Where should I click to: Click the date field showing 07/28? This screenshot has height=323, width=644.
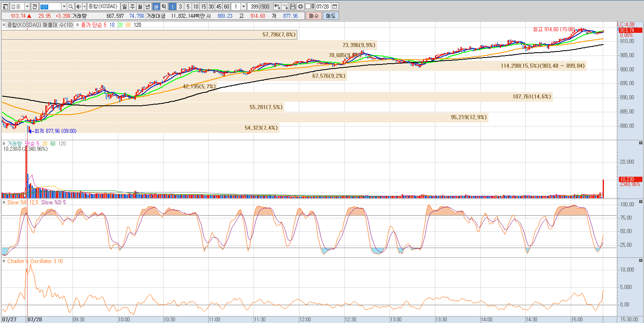point(323,6)
